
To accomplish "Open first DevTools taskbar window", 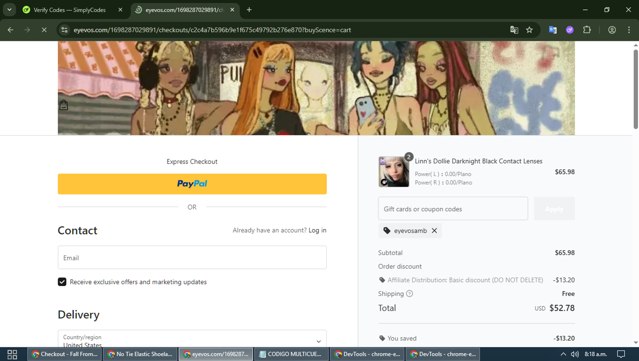I will pyautogui.click(x=367, y=354).
